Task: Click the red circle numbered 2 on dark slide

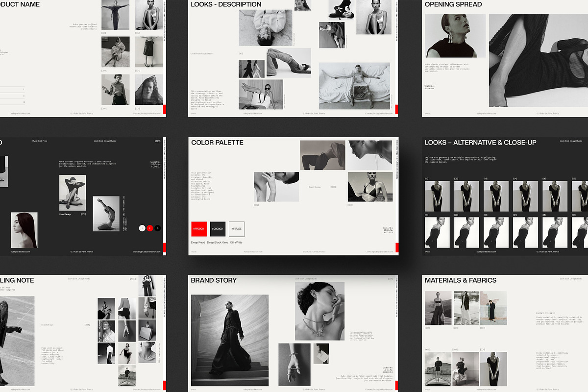Action: pyautogui.click(x=150, y=228)
